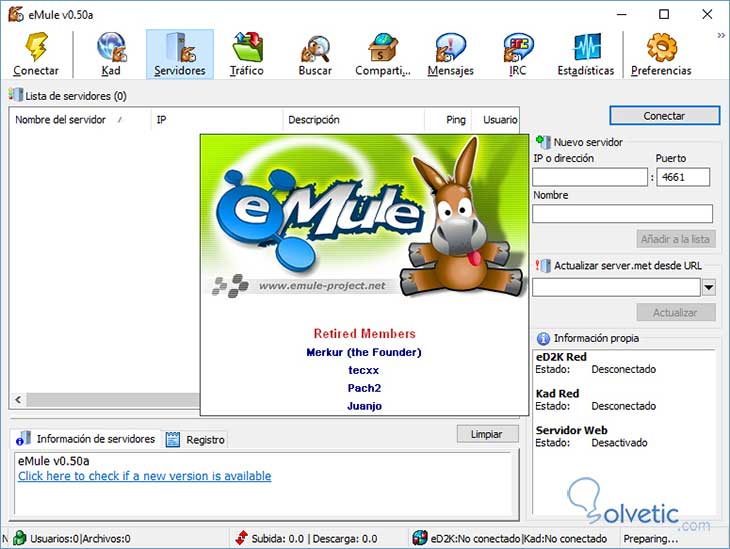Click the eD2K connection globe status icon
The image size is (730, 549).
(x=419, y=538)
